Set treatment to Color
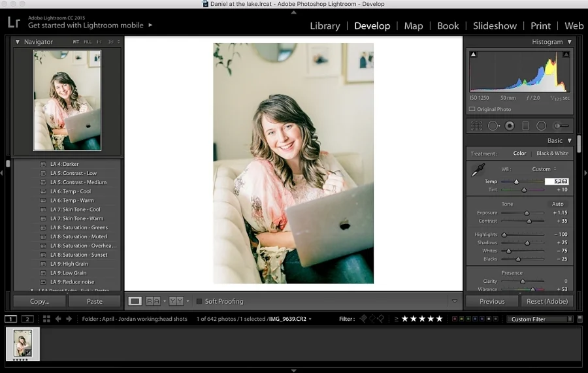 [x=519, y=154]
